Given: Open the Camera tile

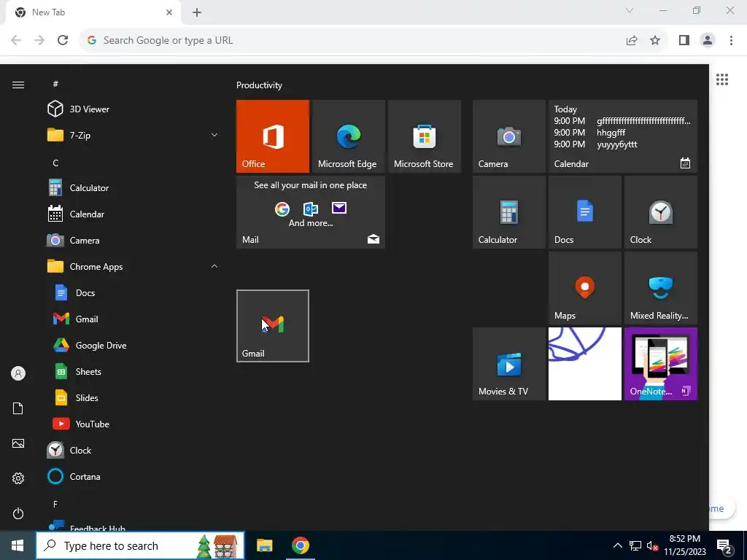Looking at the screenshot, I should pyautogui.click(x=508, y=136).
